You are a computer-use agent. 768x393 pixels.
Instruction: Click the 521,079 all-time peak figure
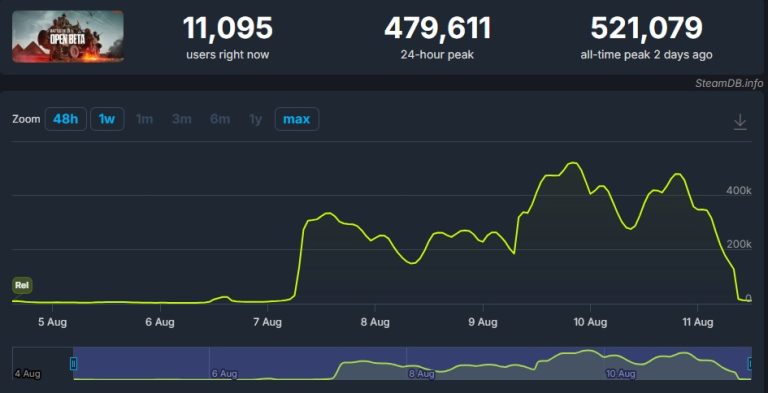(647, 28)
